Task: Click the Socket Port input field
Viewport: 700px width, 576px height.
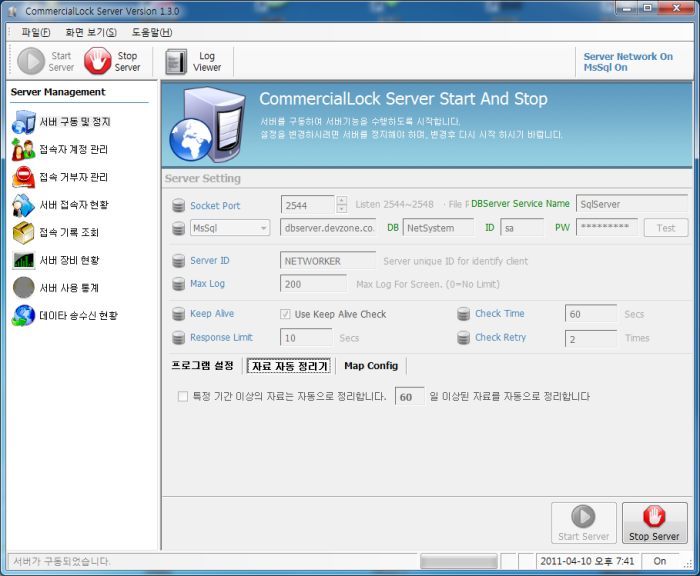Action: pos(308,205)
